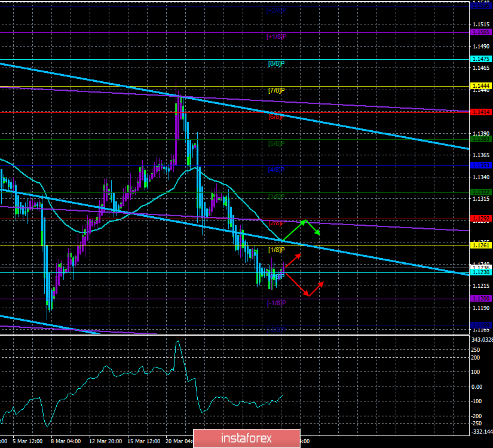Screen dimensions: 493x448
Task: Click the -332.144 indicator scale minimum
Action: [x=482, y=432]
